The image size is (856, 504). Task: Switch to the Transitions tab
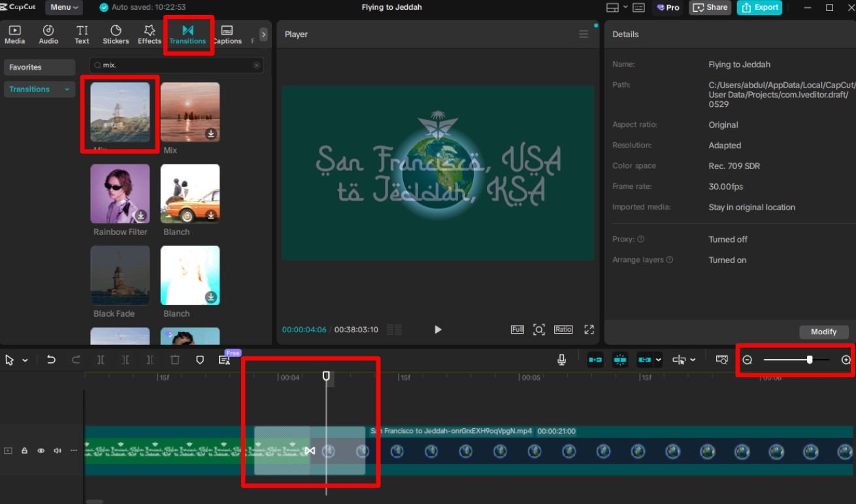click(188, 34)
